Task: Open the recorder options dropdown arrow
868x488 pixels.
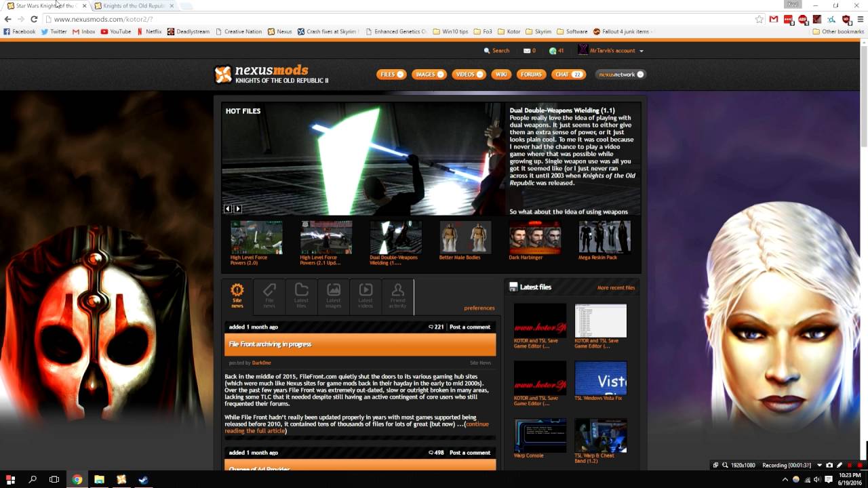Action: click(819, 466)
